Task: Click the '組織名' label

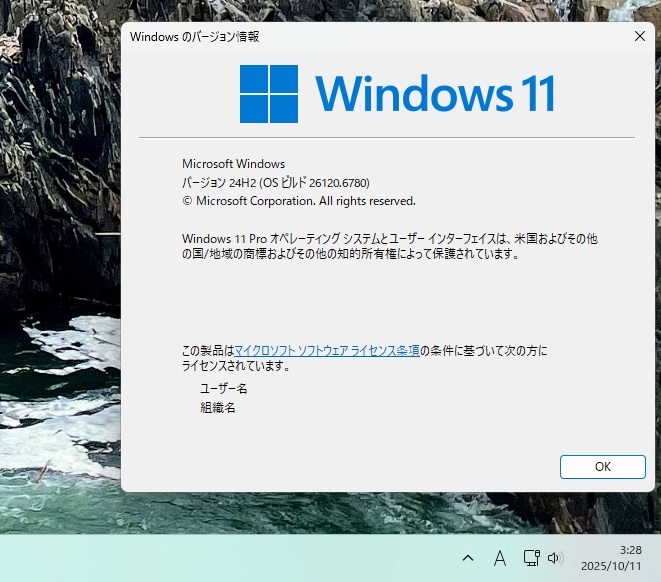Action: pos(218,408)
